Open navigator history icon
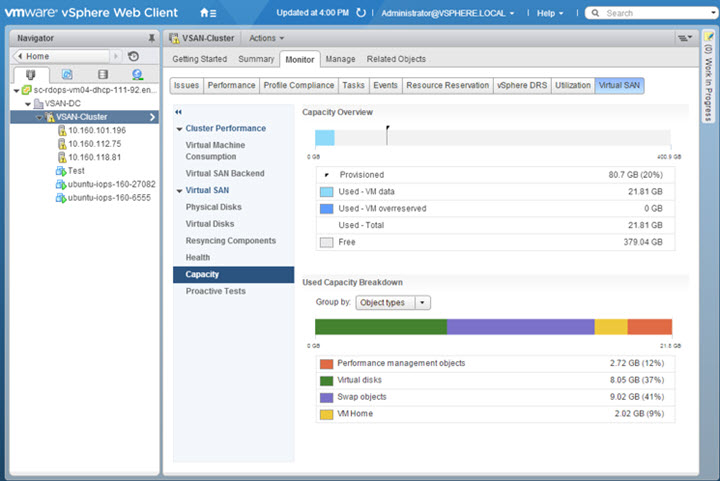Image resolution: width=720 pixels, height=481 pixels. [x=133, y=56]
